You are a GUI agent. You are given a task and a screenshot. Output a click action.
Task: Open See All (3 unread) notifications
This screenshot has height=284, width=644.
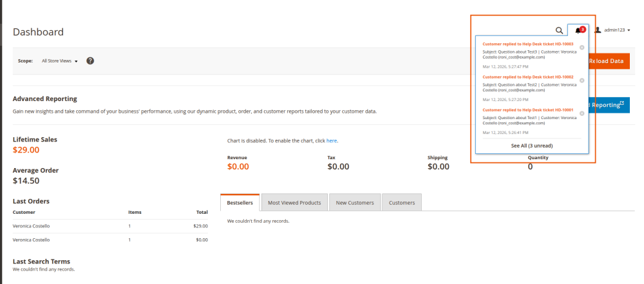pyautogui.click(x=531, y=146)
